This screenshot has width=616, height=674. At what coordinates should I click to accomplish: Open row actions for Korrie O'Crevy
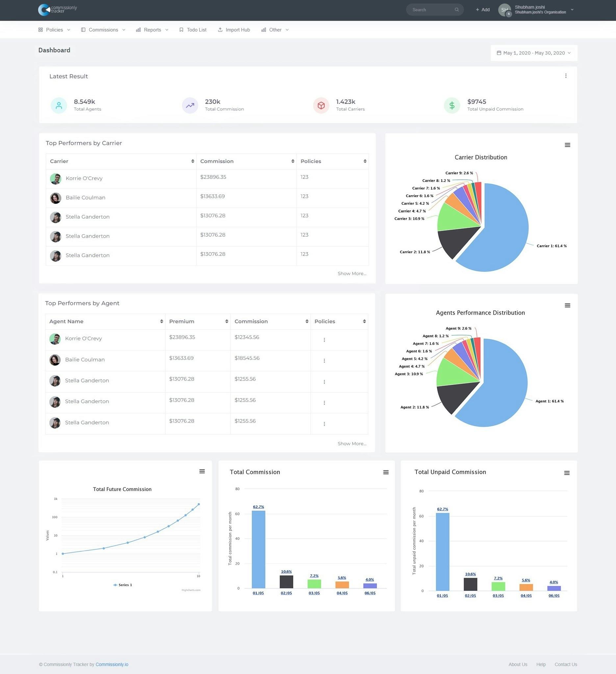click(x=324, y=340)
